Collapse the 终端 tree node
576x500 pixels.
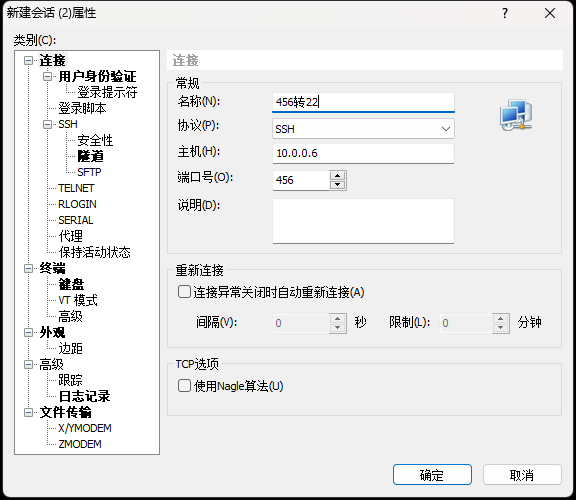click(28, 269)
